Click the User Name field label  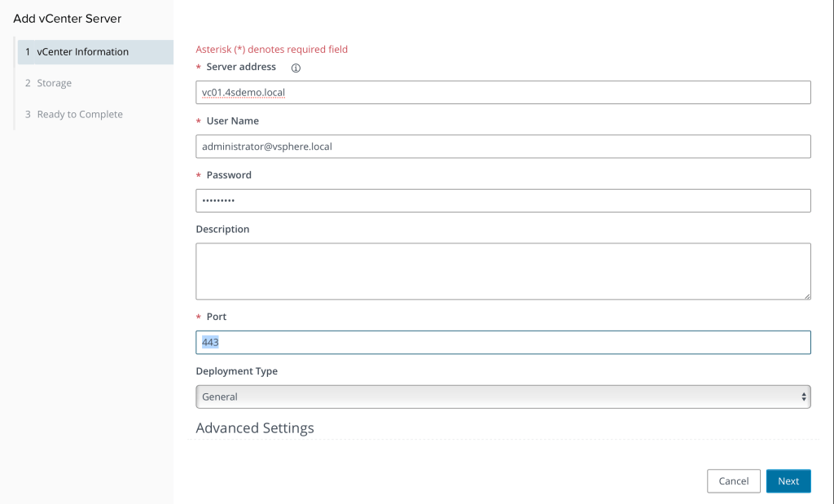pyautogui.click(x=232, y=121)
